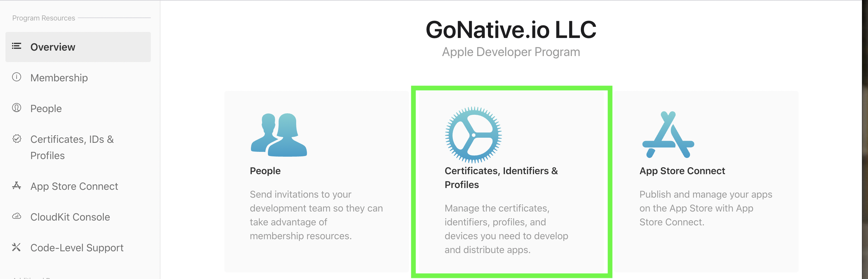868x279 pixels.
Task: Click the Overview list icon in sidebar
Action: click(x=17, y=46)
